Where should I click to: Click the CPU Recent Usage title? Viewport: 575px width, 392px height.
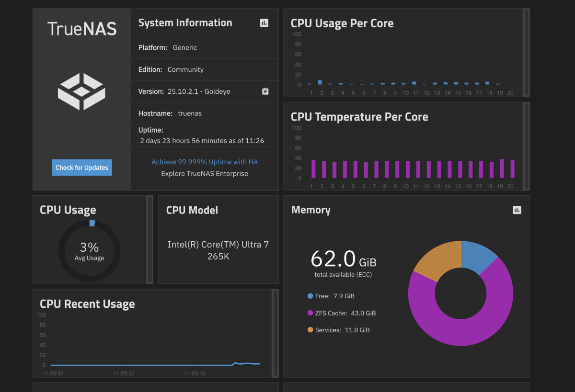tap(87, 304)
